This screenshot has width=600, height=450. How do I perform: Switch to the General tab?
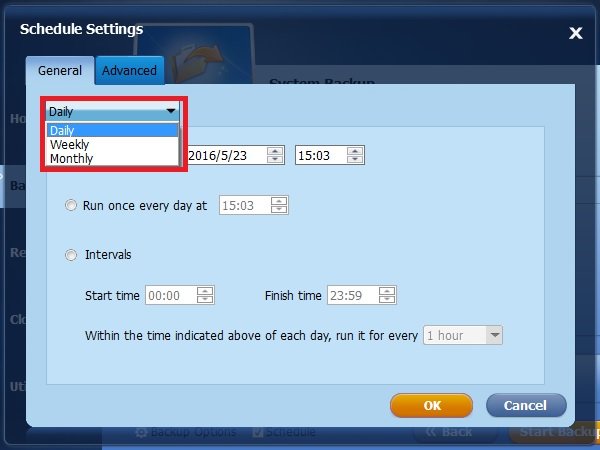pos(60,71)
